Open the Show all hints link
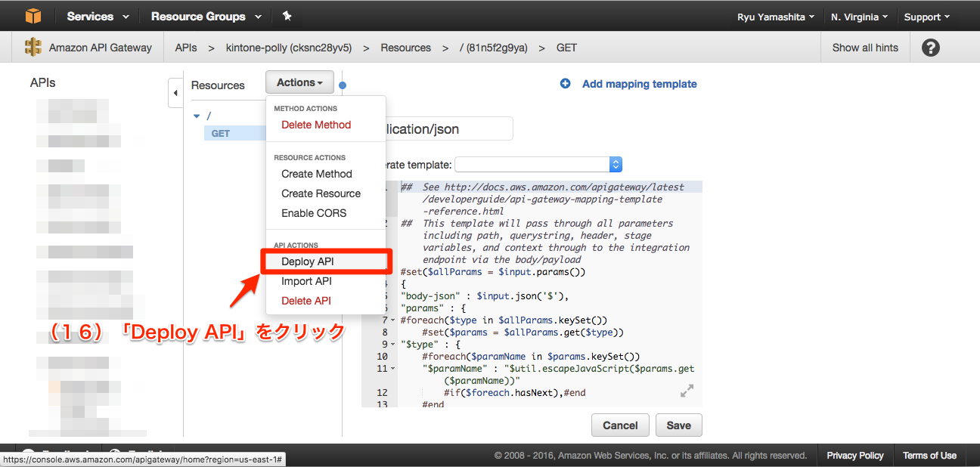The width and height of the screenshot is (980, 467). (x=864, y=47)
